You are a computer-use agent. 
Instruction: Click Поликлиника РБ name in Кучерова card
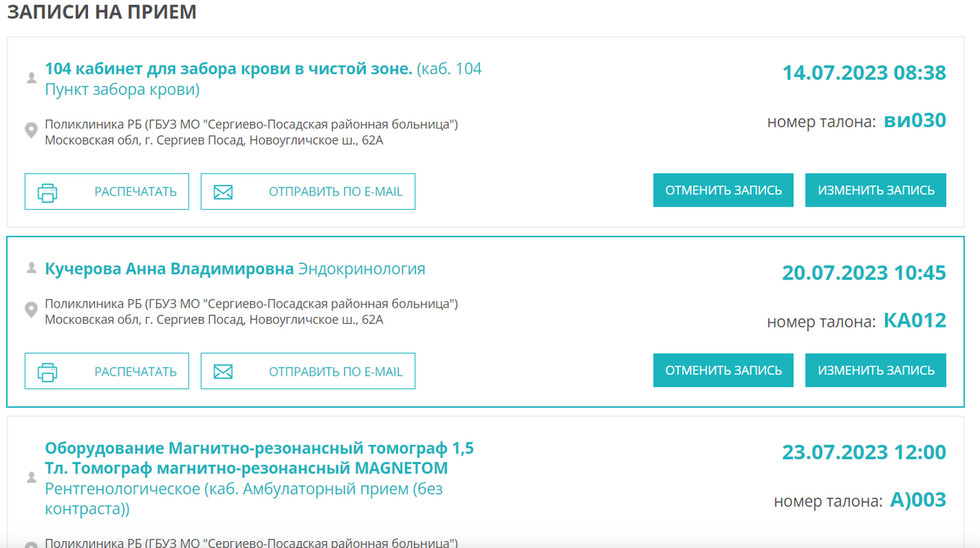[x=251, y=304]
